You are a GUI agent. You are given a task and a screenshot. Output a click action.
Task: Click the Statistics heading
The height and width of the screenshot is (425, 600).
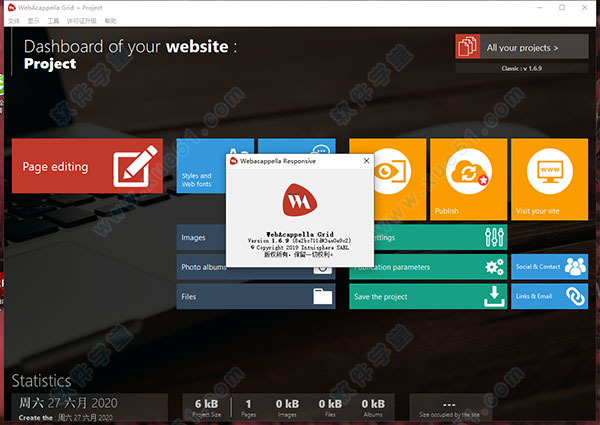(41, 381)
